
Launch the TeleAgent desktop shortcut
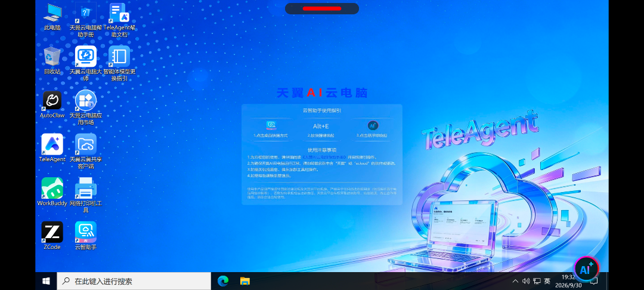point(52,148)
